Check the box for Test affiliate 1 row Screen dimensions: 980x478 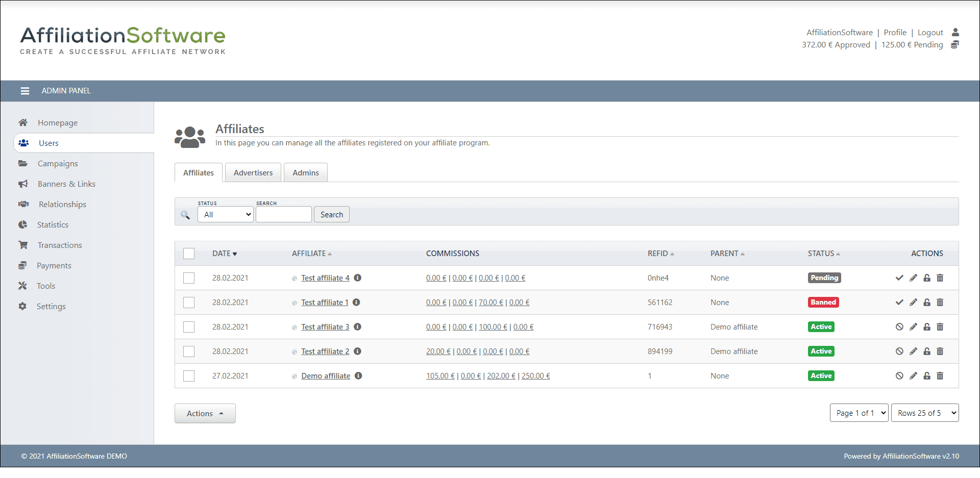(x=189, y=303)
